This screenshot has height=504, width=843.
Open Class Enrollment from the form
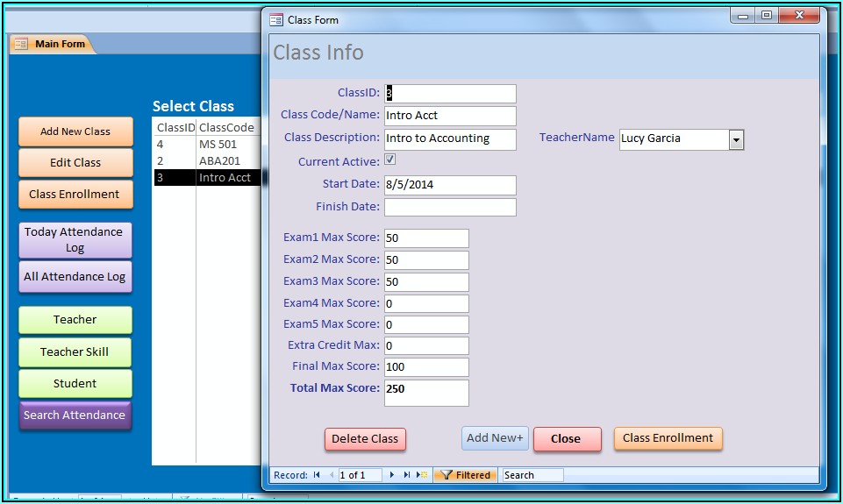[x=668, y=438]
